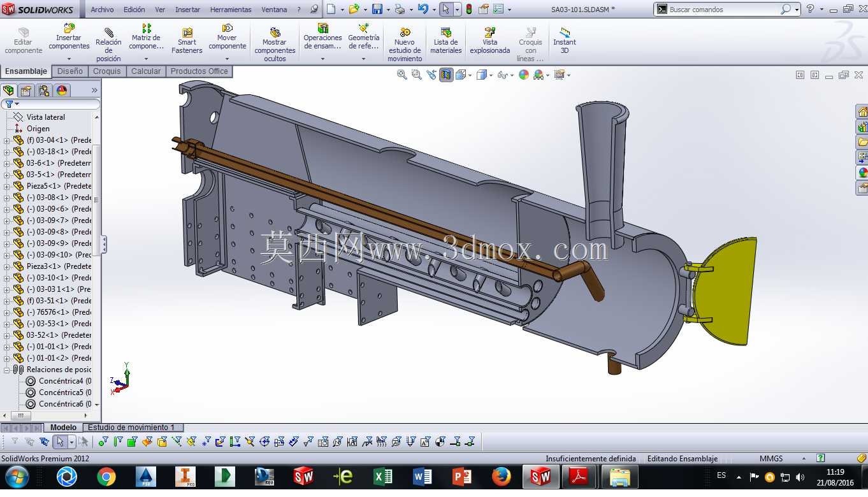The height and width of the screenshot is (497, 868).
Task: Open the Insertar menu
Action: [x=187, y=10]
